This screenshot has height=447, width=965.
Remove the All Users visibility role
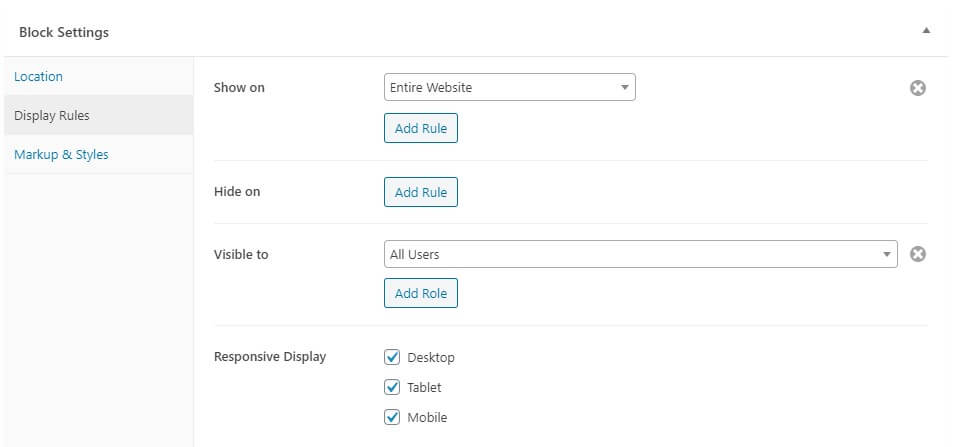918,254
